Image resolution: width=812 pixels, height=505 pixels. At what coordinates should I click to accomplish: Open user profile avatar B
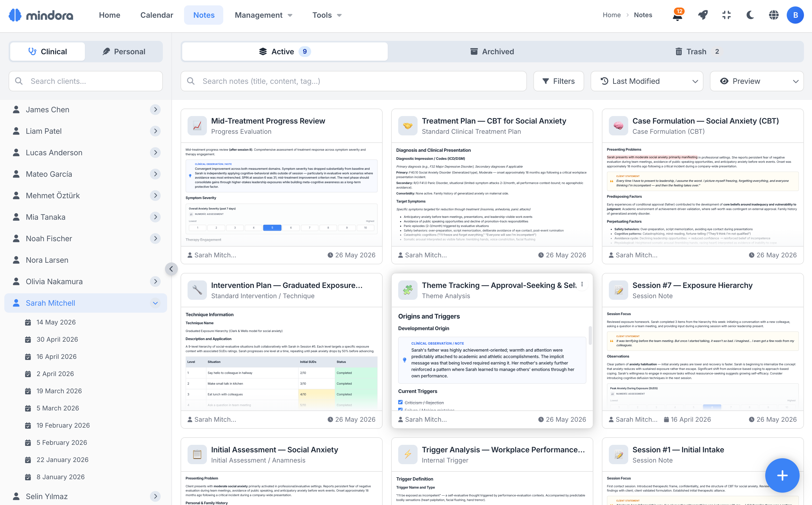[795, 15]
